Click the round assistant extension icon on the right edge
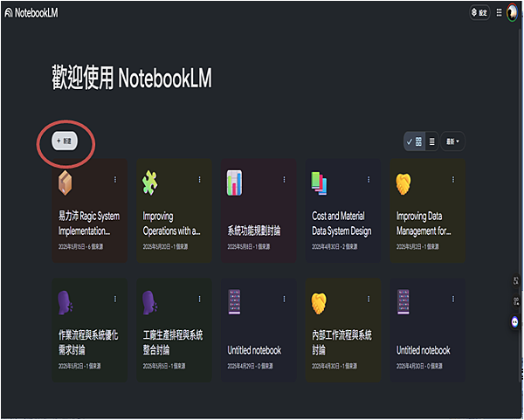 point(515,321)
